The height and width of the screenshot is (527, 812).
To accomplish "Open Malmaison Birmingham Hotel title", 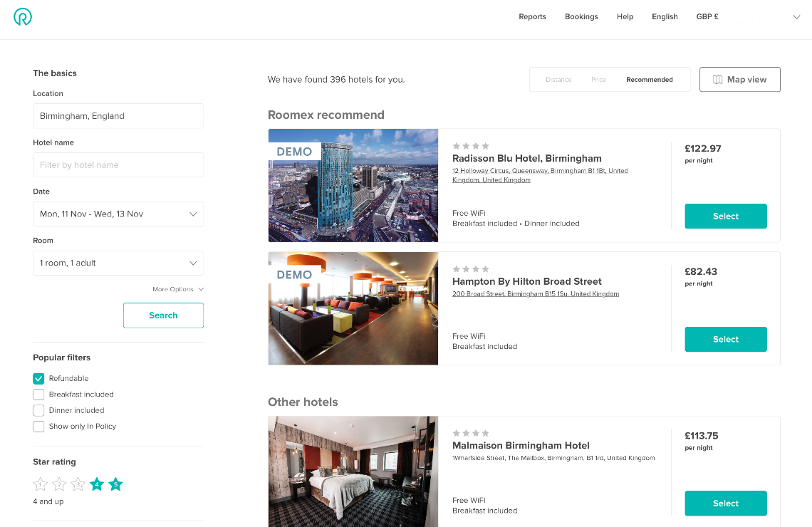I will (x=521, y=446).
